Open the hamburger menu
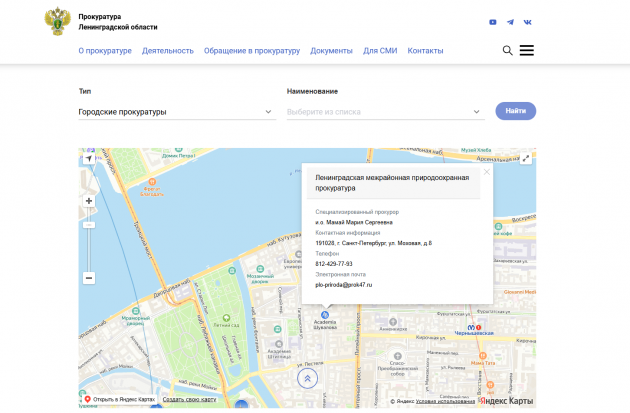The width and height of the screenshot is (630, 413). tap(526, 51)
